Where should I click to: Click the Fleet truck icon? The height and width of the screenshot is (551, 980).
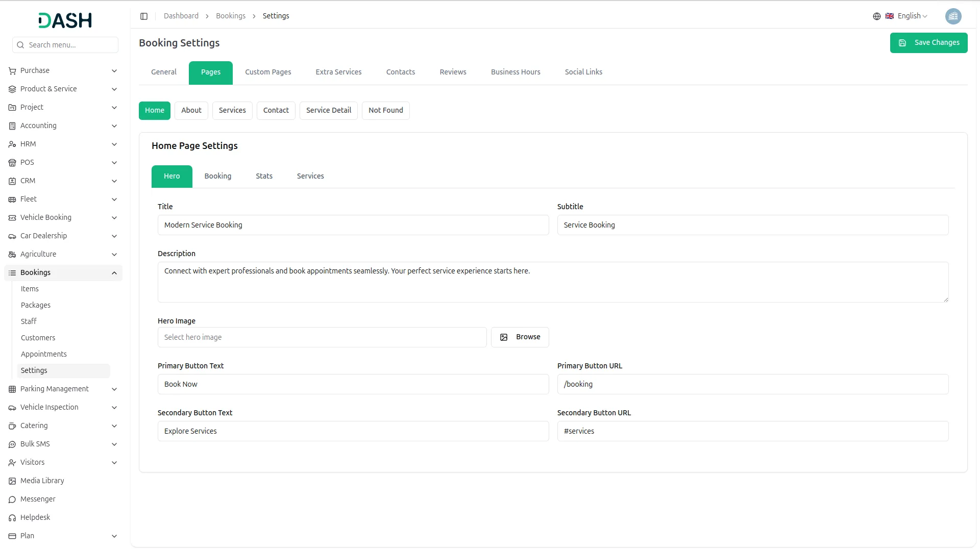12,199
